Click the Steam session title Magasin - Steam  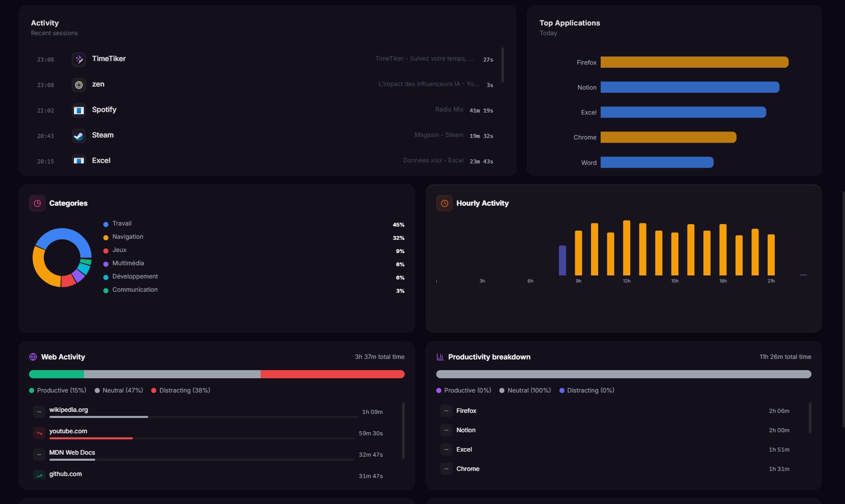point(439,135)
